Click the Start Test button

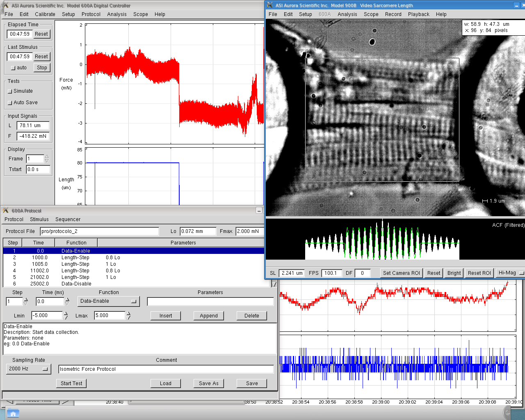[71, 383]
